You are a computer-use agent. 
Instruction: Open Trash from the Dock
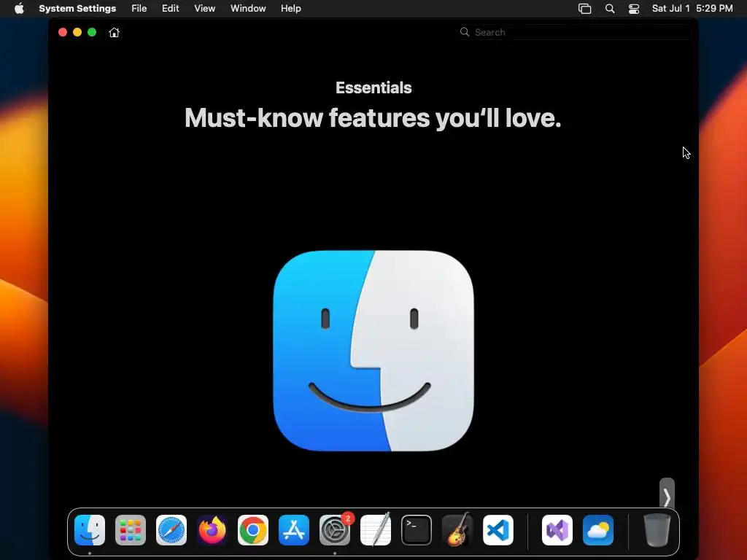click(x=657, y=530)
